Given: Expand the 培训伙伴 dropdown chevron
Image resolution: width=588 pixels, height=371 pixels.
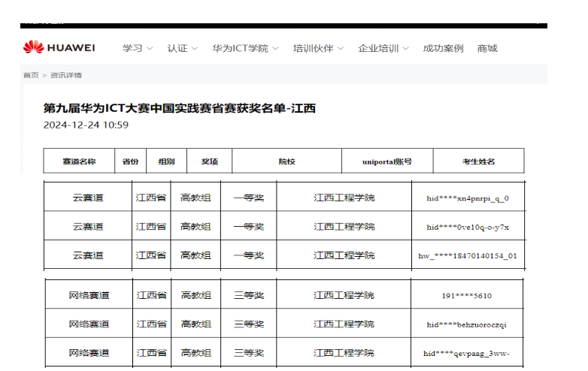Looking at the screenshot, I should coord(340,49).
